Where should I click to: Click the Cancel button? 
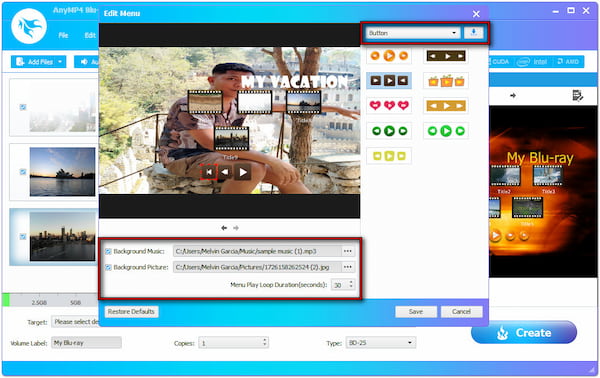pyautogui.click(x=461, y=312)
